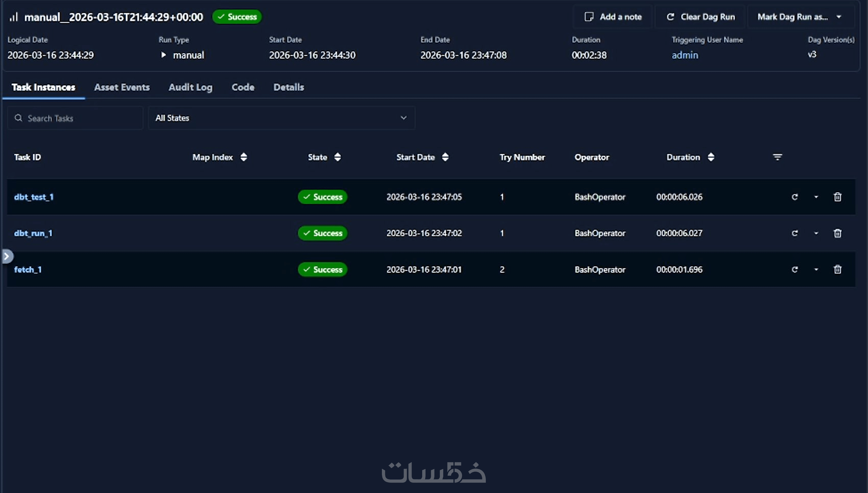This screenshot has width=868, height=493.
Task: Expand the Mark Dag Run as menu
Action: 800,17
